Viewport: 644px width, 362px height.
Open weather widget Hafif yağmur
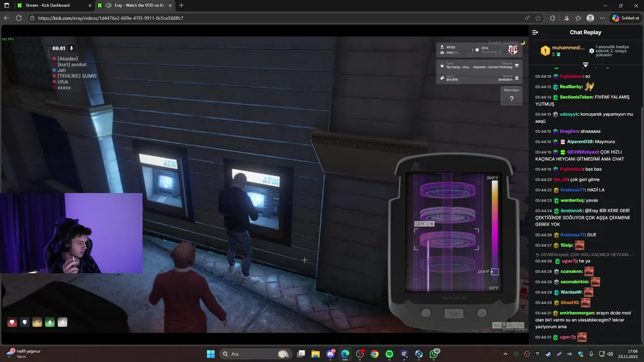coord(24,354)
